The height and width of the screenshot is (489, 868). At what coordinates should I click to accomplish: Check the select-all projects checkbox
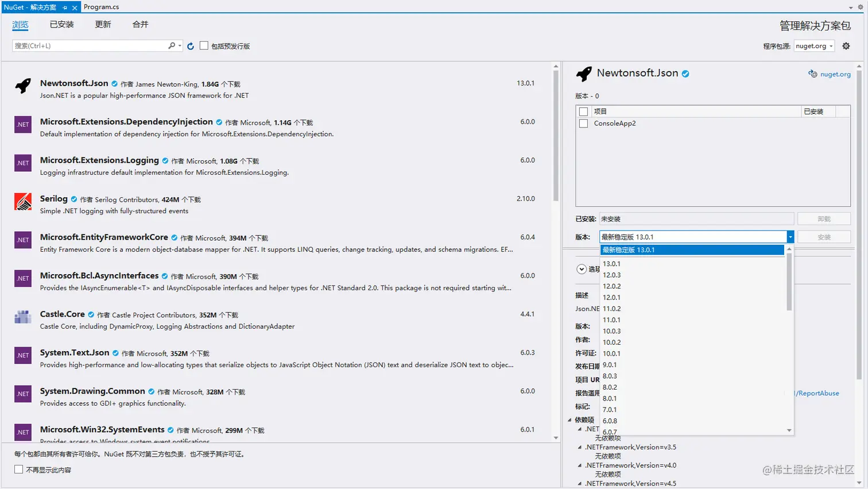[x=584, y=111]
